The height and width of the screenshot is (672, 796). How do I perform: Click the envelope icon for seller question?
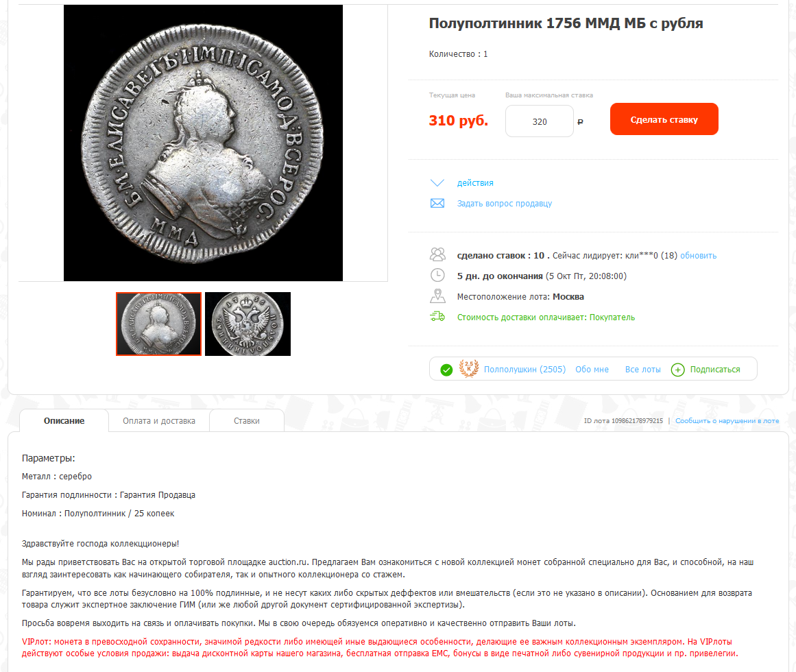pyautogui.click(x=437, y=204)
